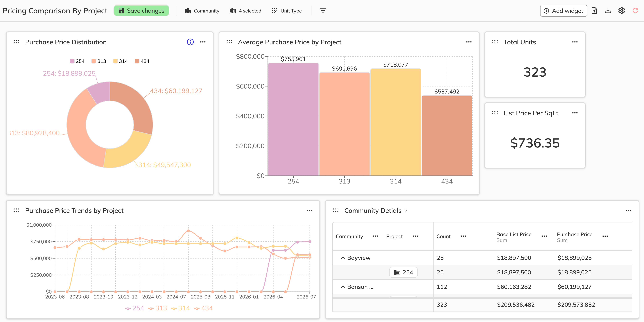The image size is (644, 322).
Task: Click the Save changes button
Action: [141, 11]
